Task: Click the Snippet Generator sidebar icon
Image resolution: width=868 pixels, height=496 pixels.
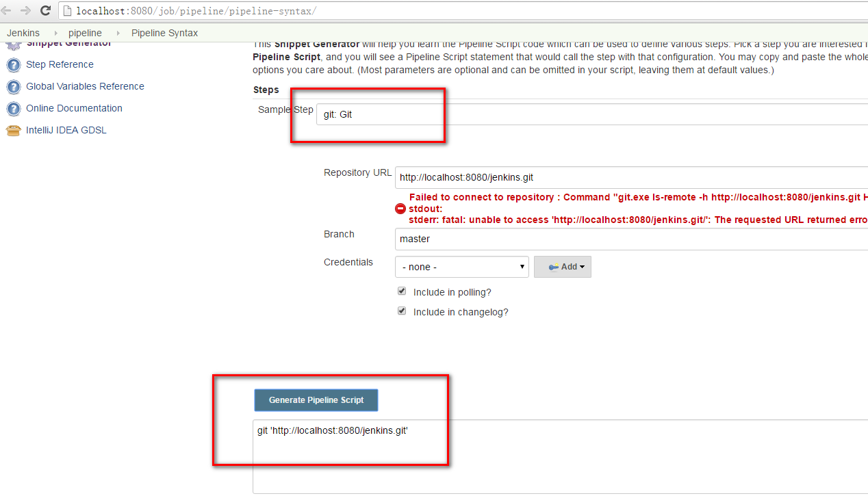Action: (x=13, y=45)
